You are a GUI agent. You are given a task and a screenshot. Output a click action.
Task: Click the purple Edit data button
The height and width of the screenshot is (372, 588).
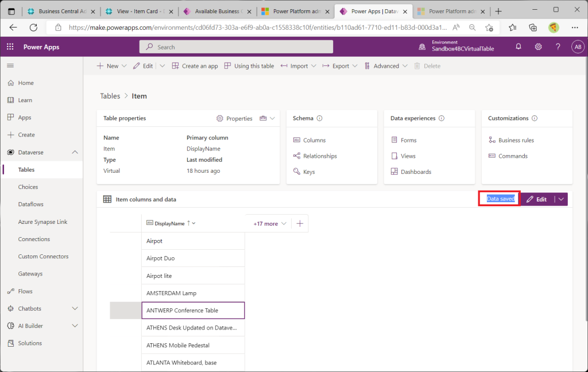pyautogui.click(x=537, y=199)
